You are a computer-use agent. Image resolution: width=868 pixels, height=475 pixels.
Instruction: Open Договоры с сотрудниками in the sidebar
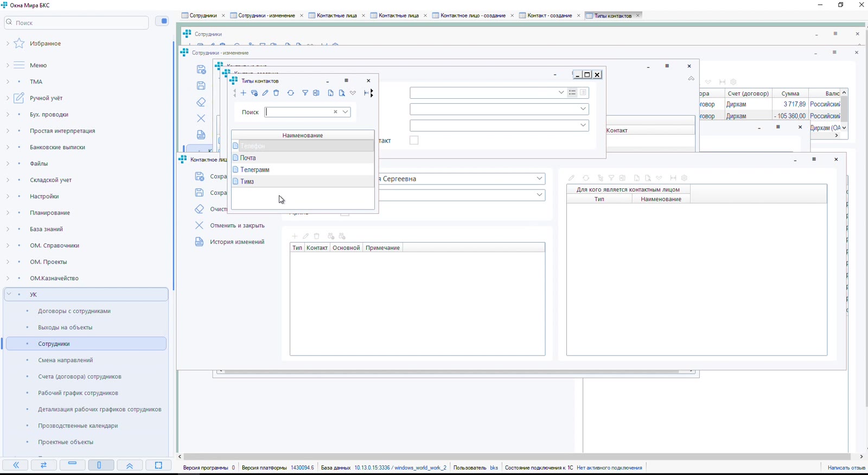74,311
